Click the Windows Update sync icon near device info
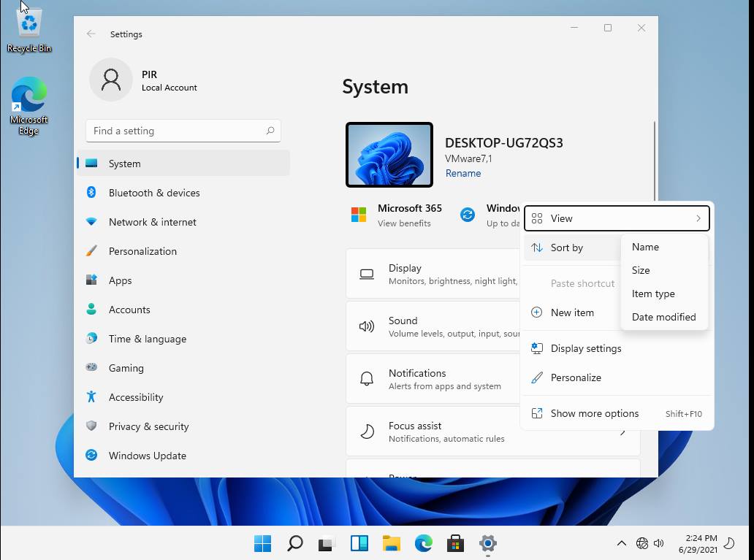 click(x=468, y=215)
